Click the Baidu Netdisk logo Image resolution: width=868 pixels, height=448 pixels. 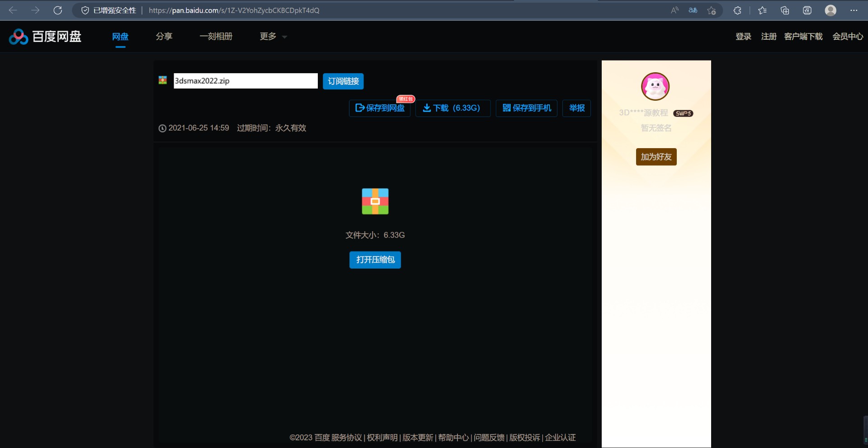pos(45,37)
